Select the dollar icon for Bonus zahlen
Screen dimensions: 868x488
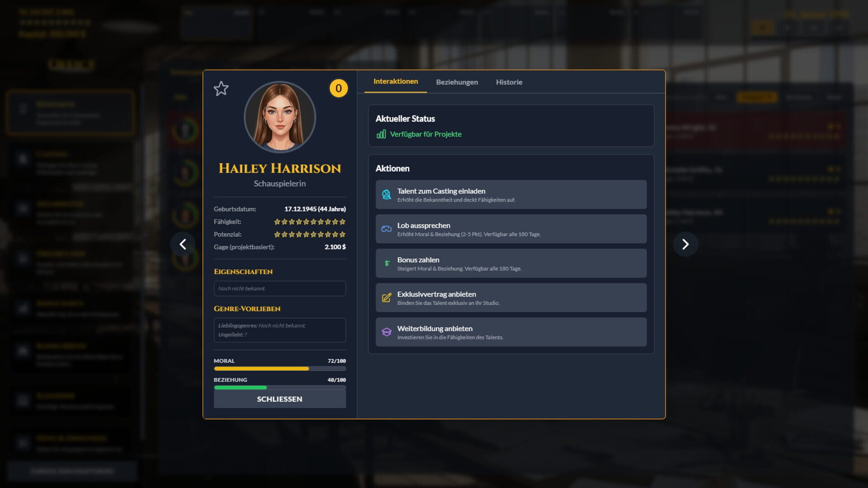[386, 263]
